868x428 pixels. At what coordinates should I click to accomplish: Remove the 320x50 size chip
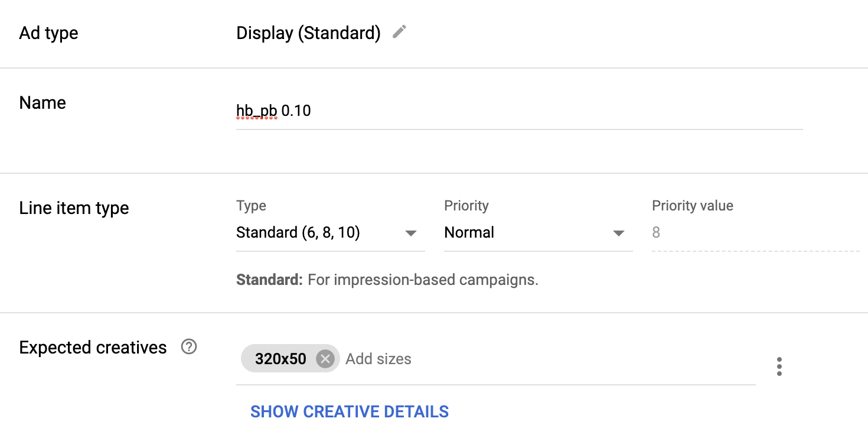tap(325, 359)
